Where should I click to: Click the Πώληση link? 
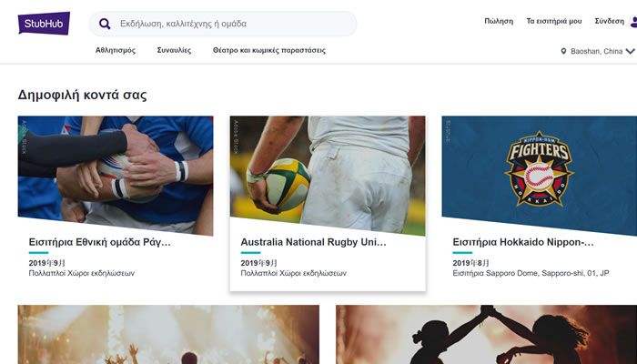pyautogui.click(x=499, y=21)
